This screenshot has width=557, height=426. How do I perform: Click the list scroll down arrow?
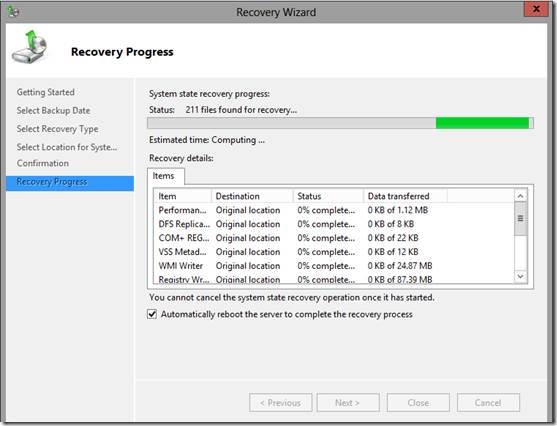[520, 276]
